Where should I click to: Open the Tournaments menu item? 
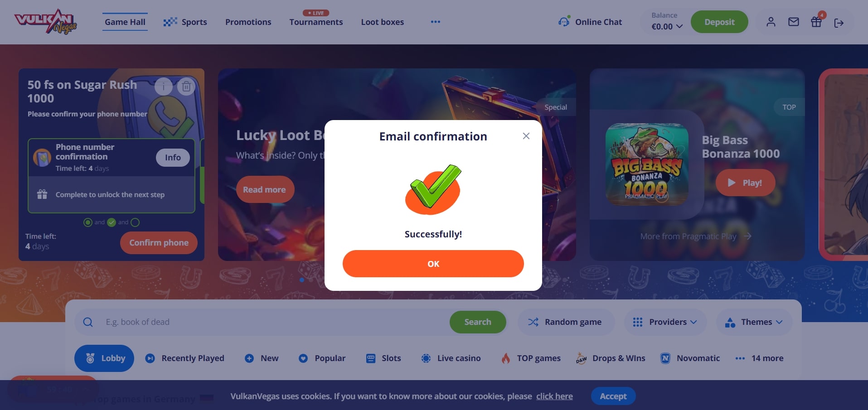coord(316,22)
